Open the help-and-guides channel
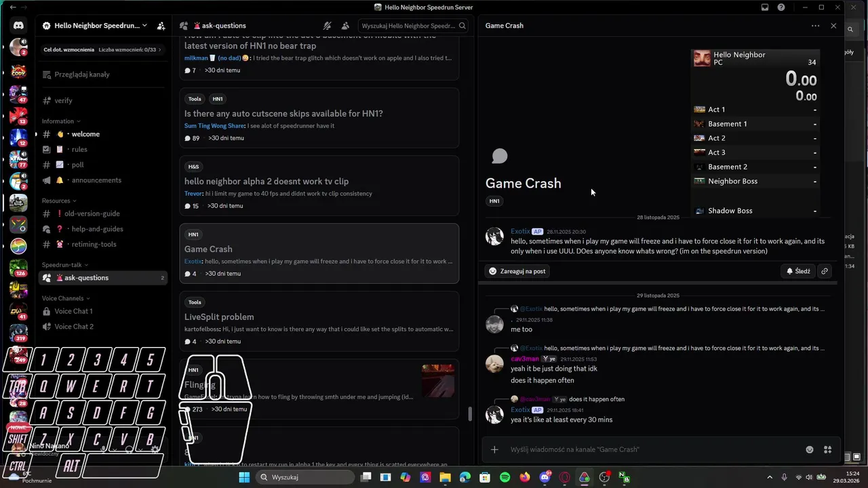The image size is (868, 488). point(104,229)
